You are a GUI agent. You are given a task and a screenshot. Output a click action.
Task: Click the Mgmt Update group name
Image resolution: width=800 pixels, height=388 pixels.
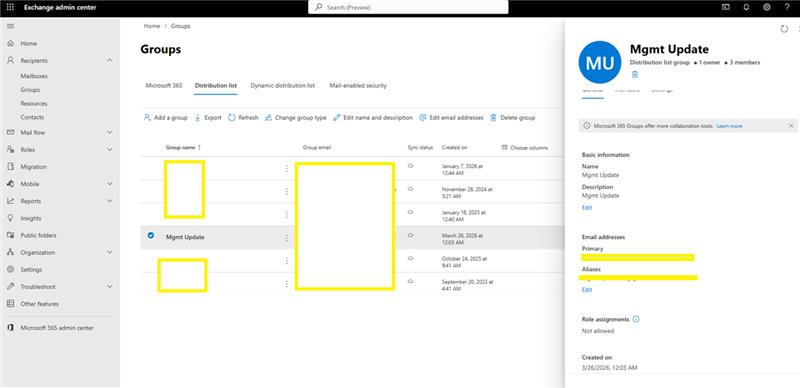(185, 237)
